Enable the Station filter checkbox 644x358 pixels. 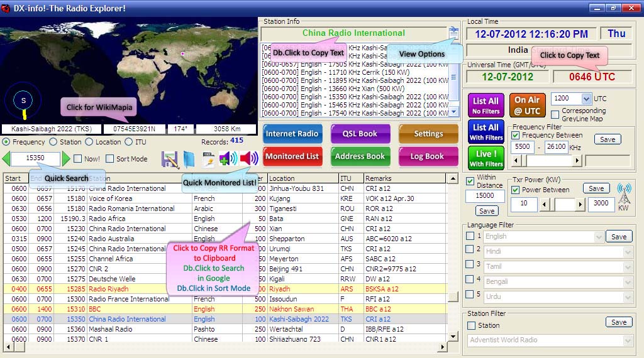click(472, 325)
